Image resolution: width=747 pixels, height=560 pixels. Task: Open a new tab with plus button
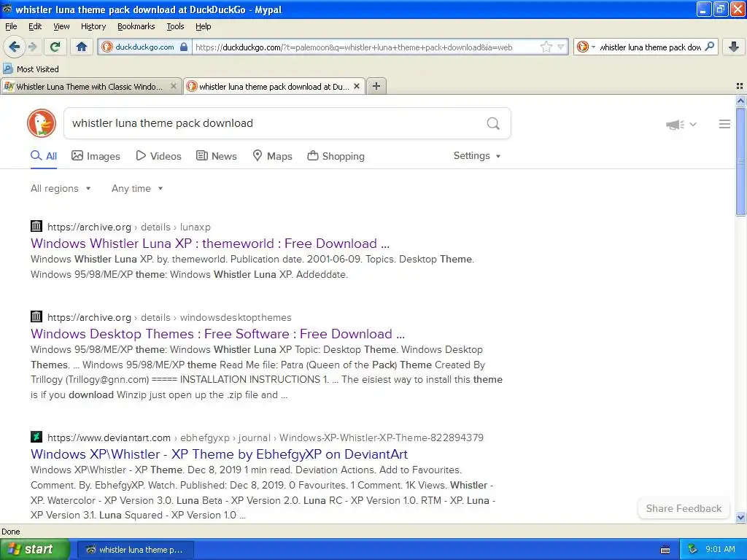[x=376, y=86]
